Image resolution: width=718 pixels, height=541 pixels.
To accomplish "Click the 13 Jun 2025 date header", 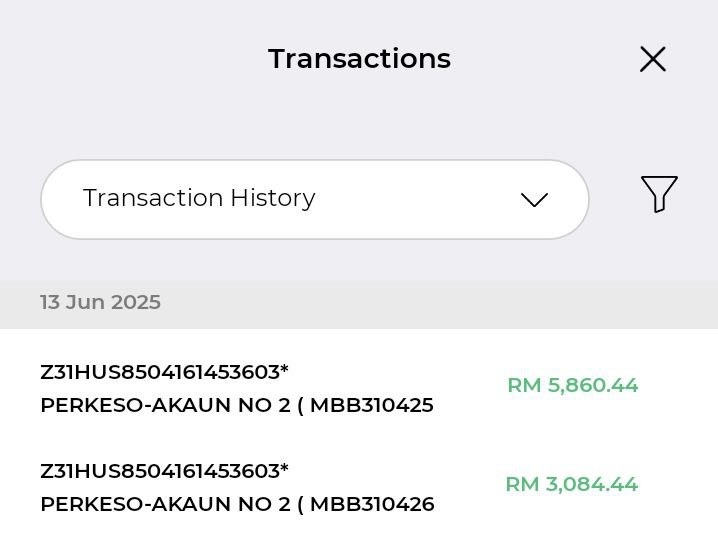I will (100, 303).
